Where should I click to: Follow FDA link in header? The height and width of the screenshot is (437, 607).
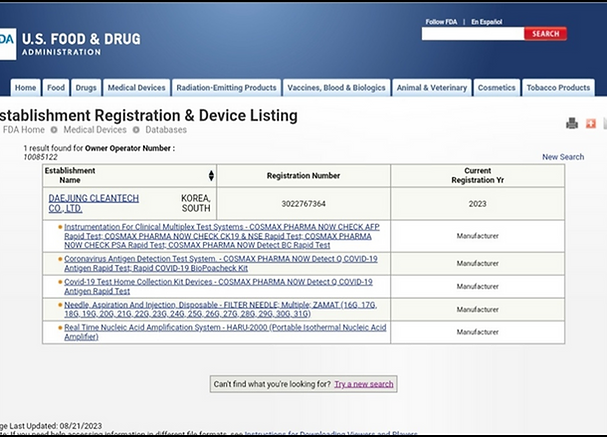441,22
